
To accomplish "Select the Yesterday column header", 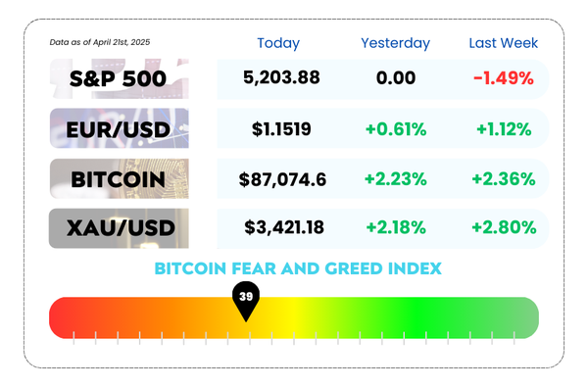I will (x=395, y=43).
